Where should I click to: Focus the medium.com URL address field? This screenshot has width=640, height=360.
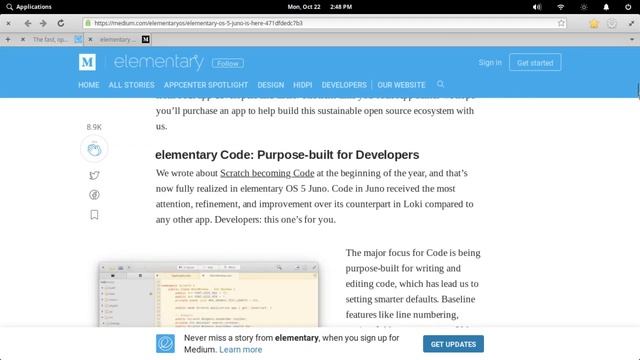click(x=325, y=23)
